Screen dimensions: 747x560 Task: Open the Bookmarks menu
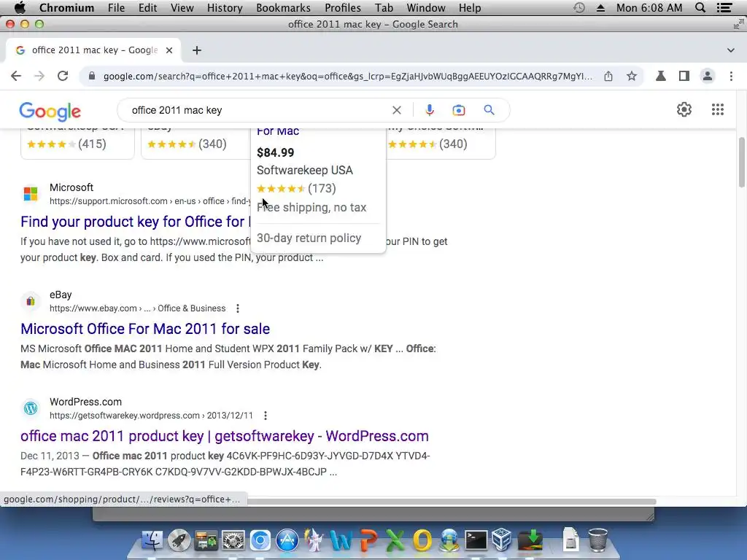coord(284,7)
